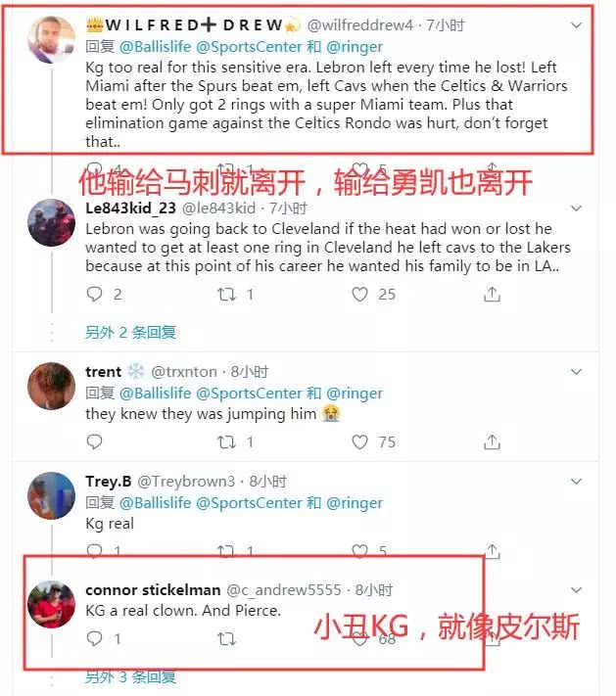Share Le843kid_23's tweet with the share icon
Viewport: 616px width, 696px height.
492,294
